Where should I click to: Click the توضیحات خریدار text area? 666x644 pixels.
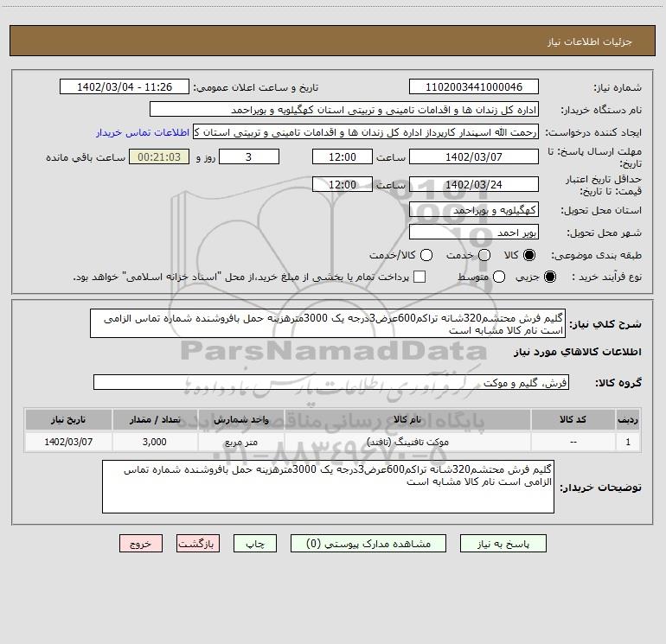tap(328, 487)
